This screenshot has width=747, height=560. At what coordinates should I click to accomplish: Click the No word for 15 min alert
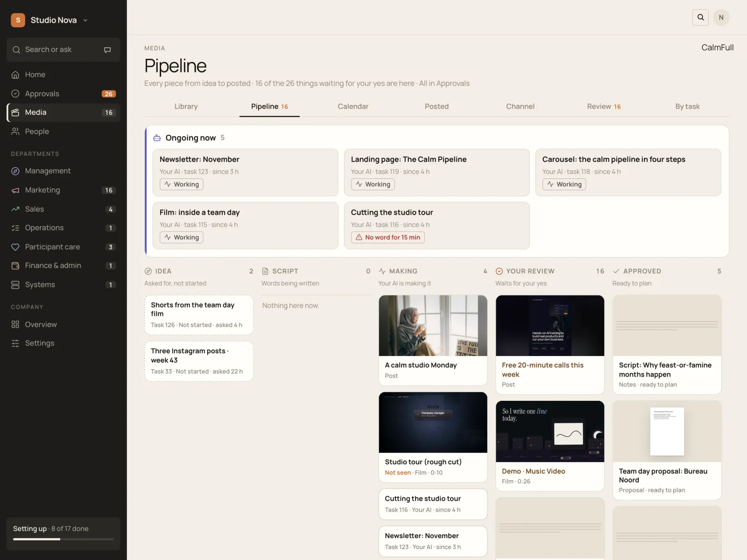pos(388,238)
